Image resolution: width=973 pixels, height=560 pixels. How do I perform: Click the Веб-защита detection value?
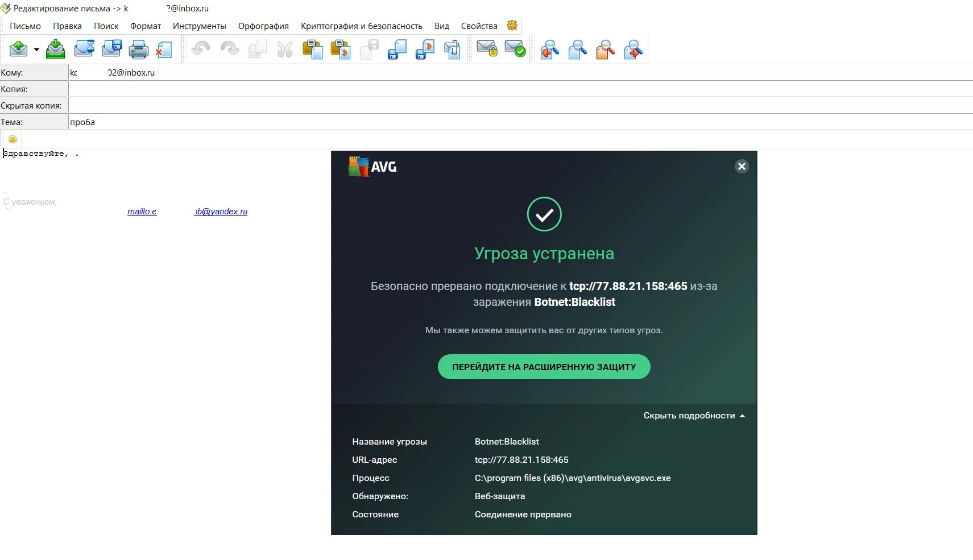[x=500, y=496]
